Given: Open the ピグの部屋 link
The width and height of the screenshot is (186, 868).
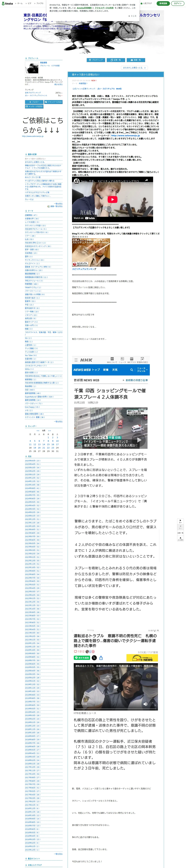Looking at the screenshot, I should 55,66.
